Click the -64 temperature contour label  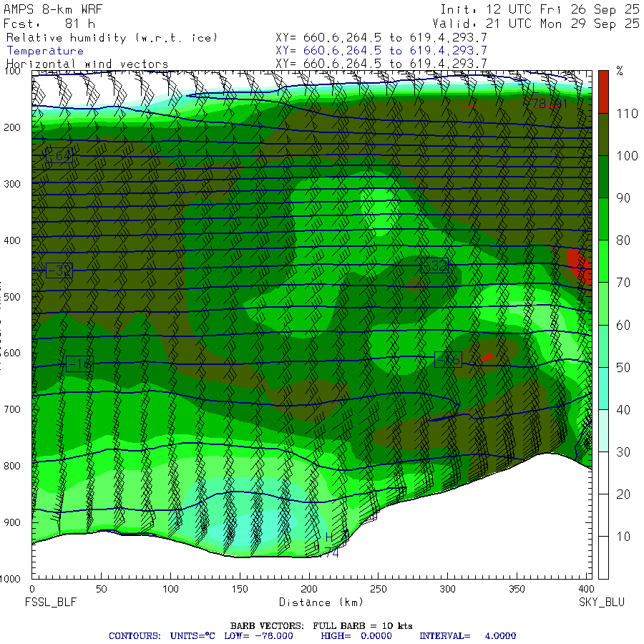[x=60, y=156]
